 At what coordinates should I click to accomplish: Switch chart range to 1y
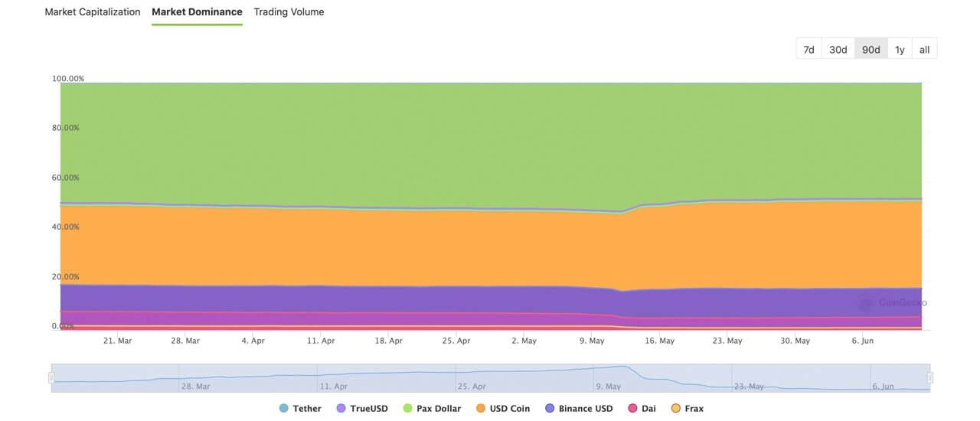(900, 49)
